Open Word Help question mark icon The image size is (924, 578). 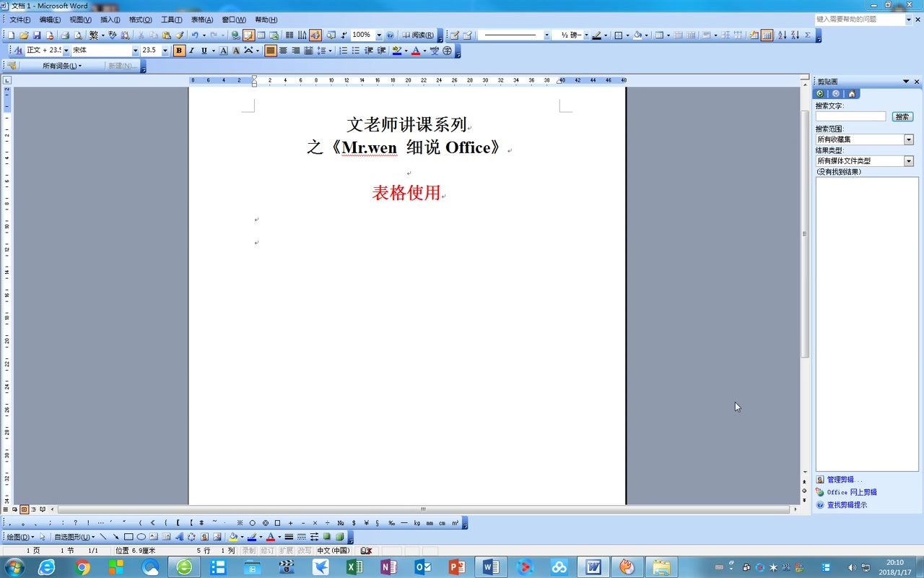click(390, 35)
